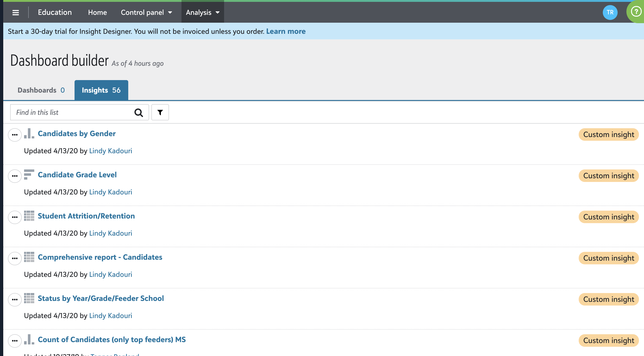Click the search magnifier icon
Screen dimensions: 644x356
pyautogui.click(x=138, y=112)
